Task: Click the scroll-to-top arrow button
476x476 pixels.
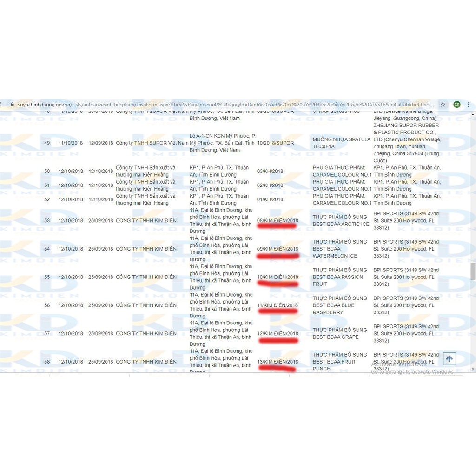Action: click(449, 359)
